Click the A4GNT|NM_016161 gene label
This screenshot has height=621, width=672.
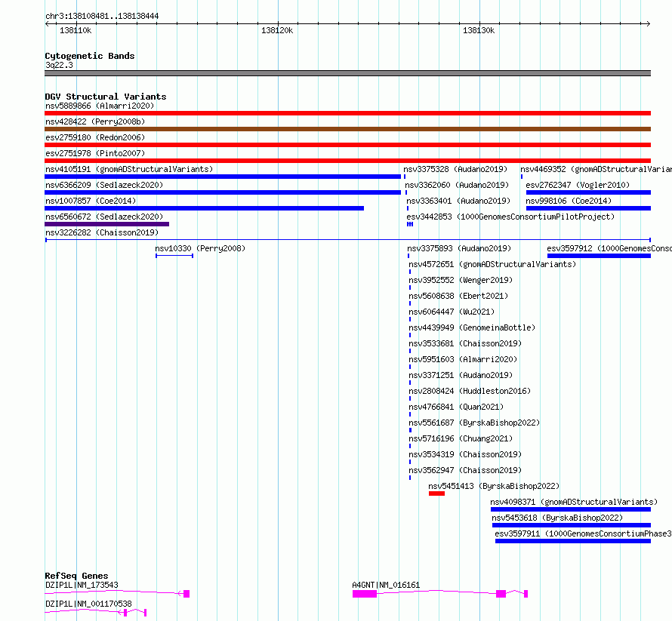(x=386, y=585)
